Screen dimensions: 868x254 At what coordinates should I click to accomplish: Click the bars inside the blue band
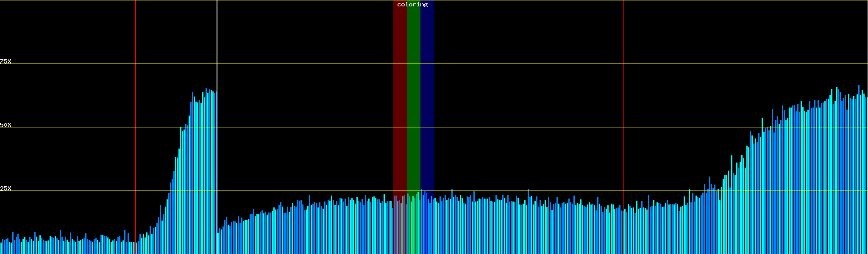427,224
